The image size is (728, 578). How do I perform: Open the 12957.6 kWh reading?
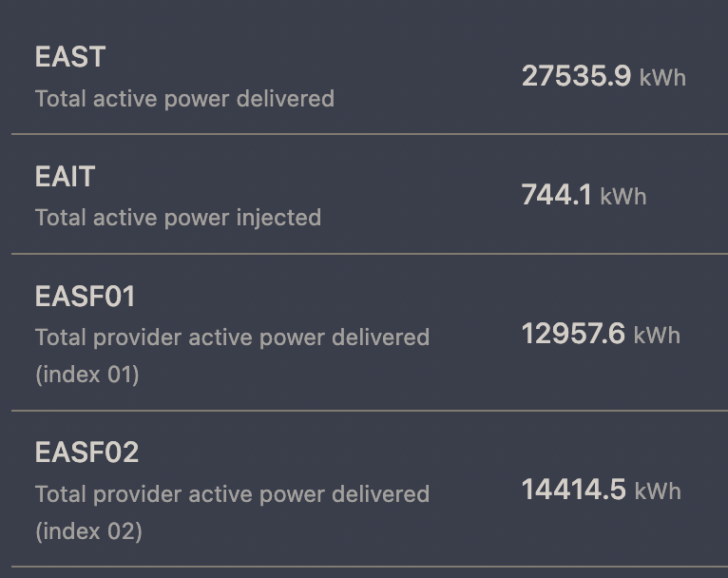(x=601, y=334)
